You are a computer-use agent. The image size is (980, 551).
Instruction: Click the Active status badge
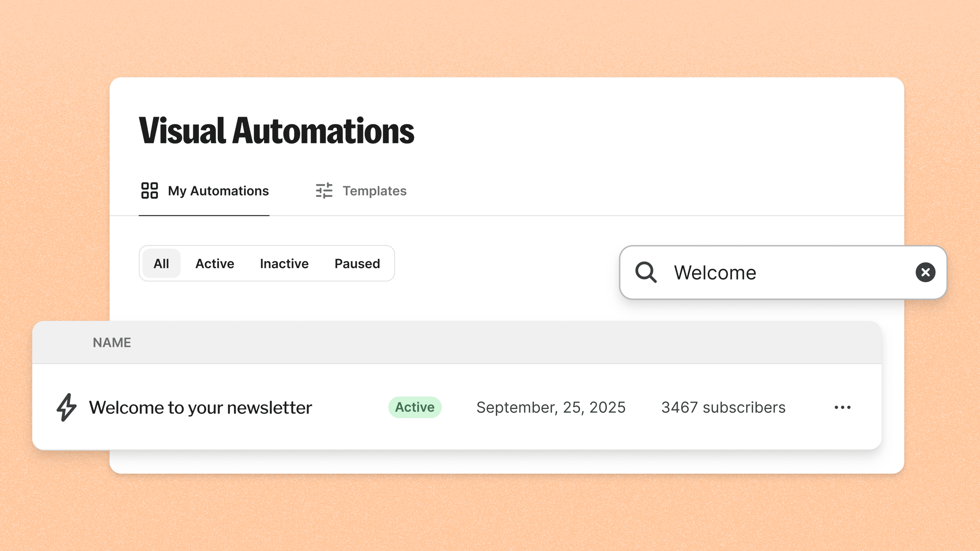(415, 407)
